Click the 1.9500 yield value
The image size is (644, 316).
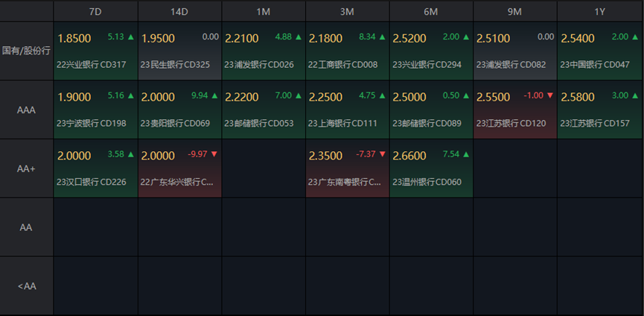pos(158,39)
